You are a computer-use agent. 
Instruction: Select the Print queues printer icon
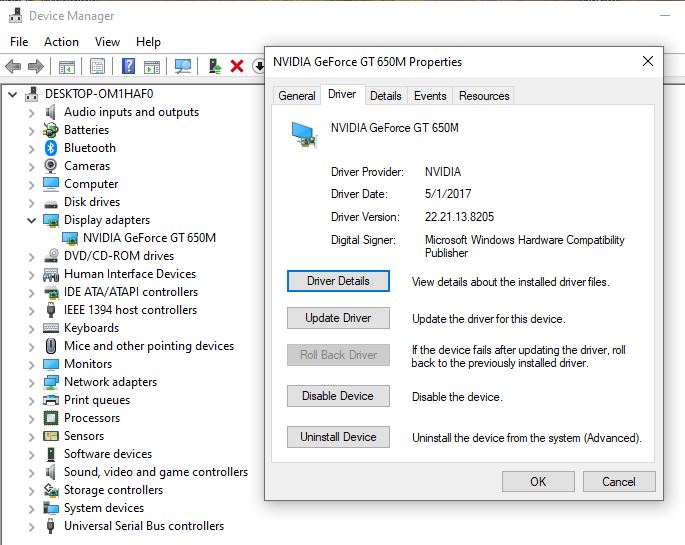51,400
